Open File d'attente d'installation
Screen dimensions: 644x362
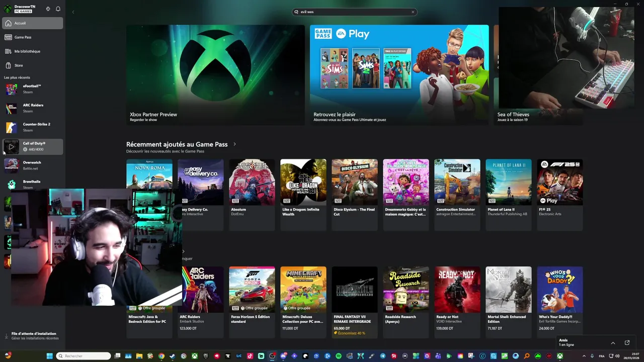point(33,336)
